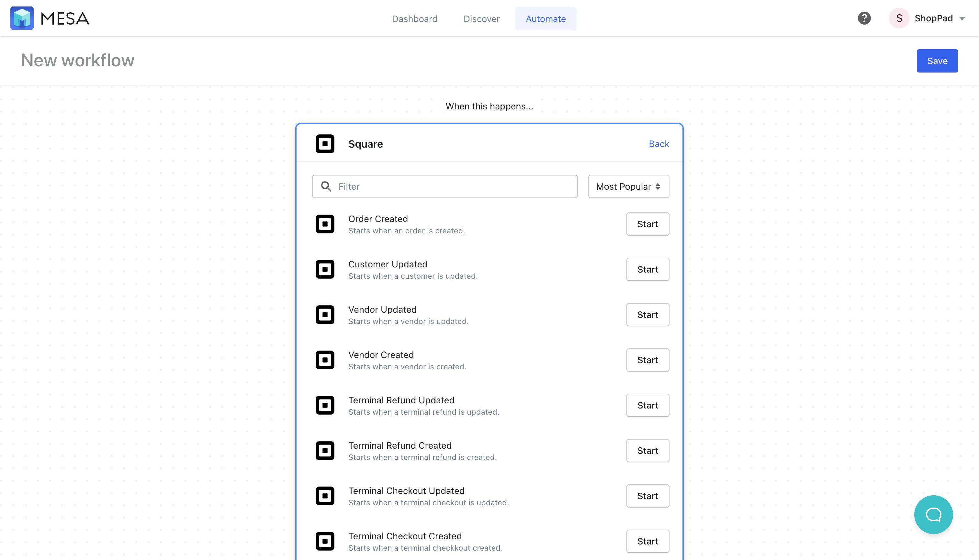Viewport: 979px width, 560px height.
Task: Click Square icon beside Terminal Refund Updated
Action: click(x=325, y=405)
